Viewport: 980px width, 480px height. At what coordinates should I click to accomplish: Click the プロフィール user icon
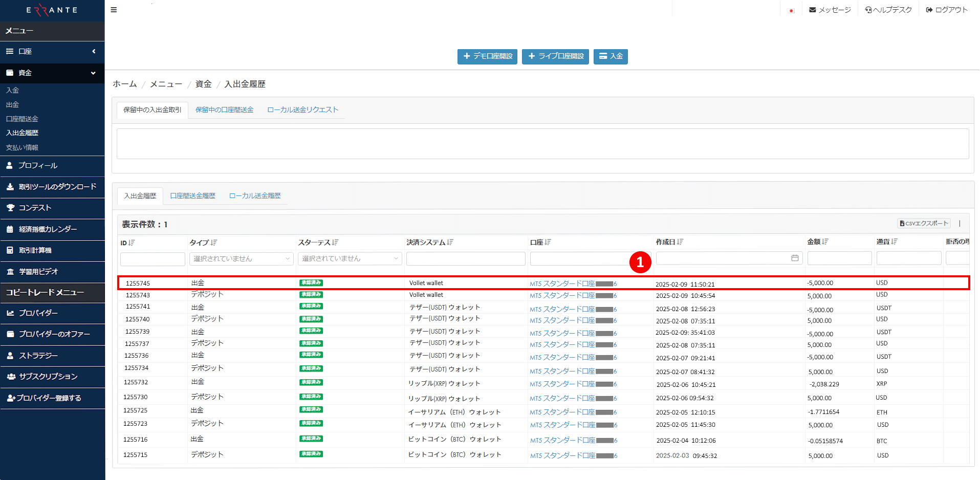10,165
